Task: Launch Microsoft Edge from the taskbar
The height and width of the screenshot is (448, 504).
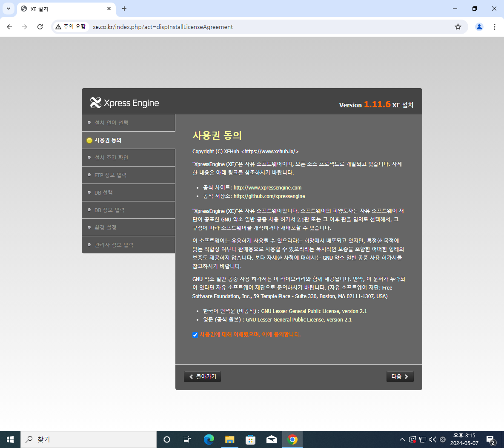Action: [209, 439]
